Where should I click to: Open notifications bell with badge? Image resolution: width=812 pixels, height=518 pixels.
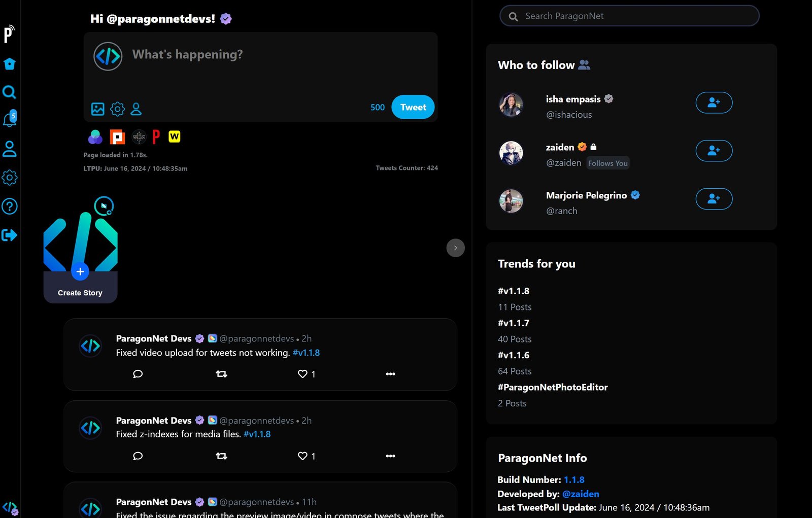coord(10,120)
